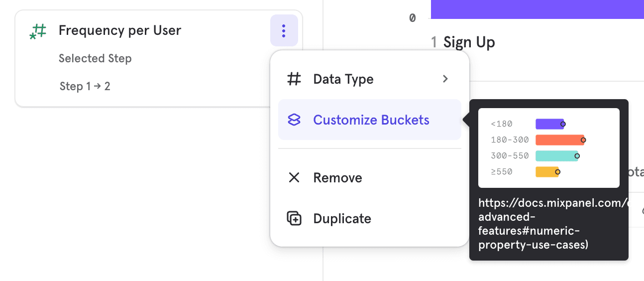Click the Selected Step label
Screen dimensions: 644x281
tap(95, 58)
